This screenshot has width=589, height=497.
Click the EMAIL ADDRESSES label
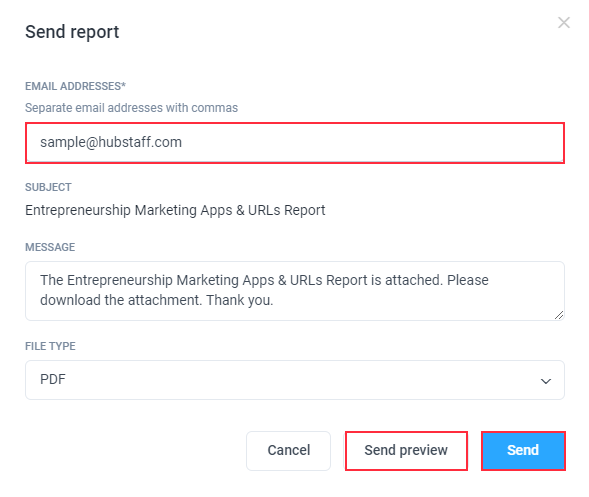76,86
